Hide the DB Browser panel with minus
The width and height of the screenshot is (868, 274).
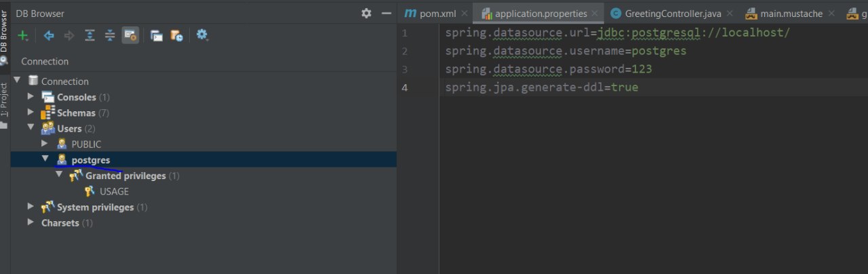(387, 13)
